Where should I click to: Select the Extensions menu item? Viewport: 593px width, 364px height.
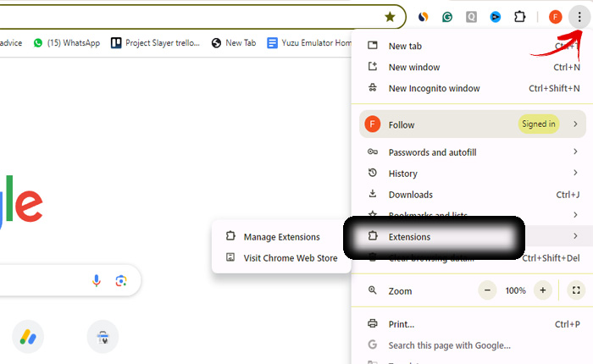point(472,236)
